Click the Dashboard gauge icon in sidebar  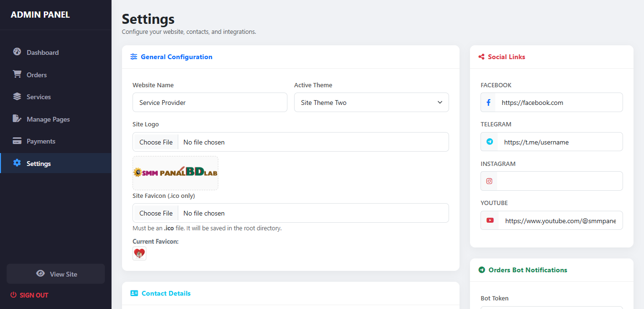[x=17, y=52]
